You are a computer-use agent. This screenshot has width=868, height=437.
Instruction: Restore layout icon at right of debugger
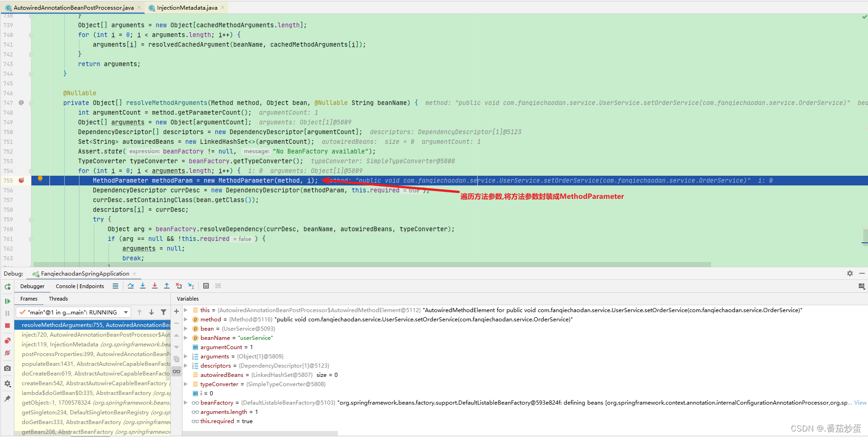pyautogui.click(x=862, y=287)
